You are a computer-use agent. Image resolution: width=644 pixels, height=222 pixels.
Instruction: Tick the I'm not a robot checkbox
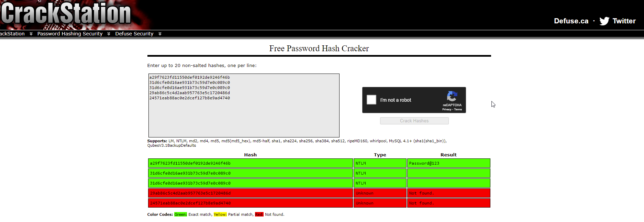[x=371, y=100]
